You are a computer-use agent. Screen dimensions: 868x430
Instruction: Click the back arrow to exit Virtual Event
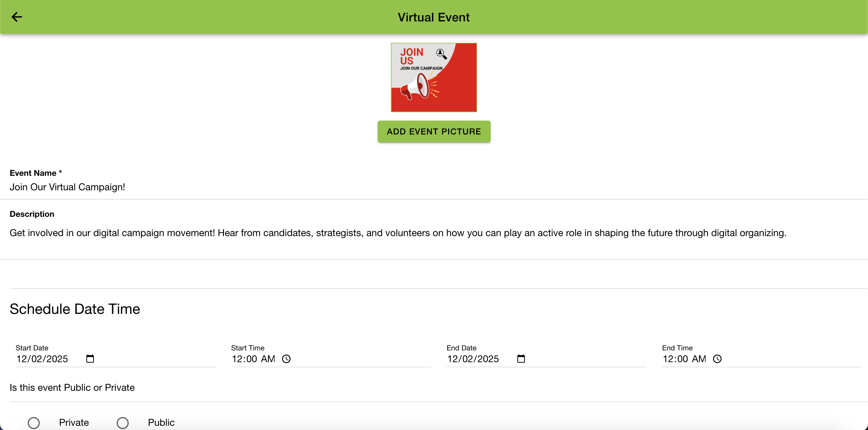click(17, 17)
